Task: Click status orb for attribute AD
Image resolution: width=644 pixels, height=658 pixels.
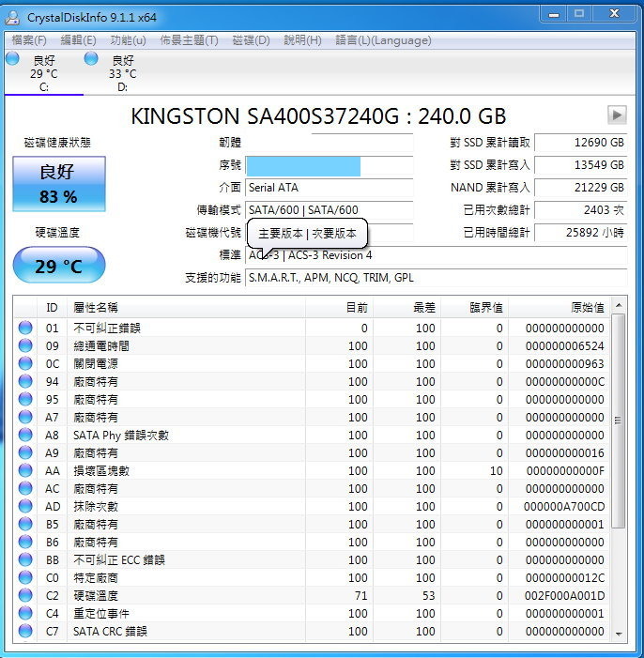Action: [25, 506]
